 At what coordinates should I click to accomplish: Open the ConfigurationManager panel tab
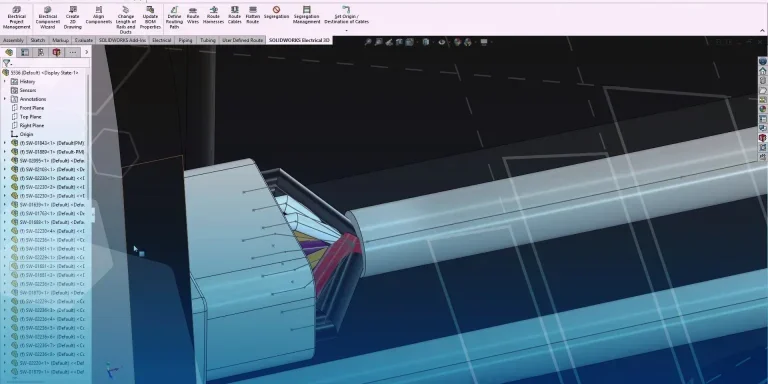pos(41,52)
